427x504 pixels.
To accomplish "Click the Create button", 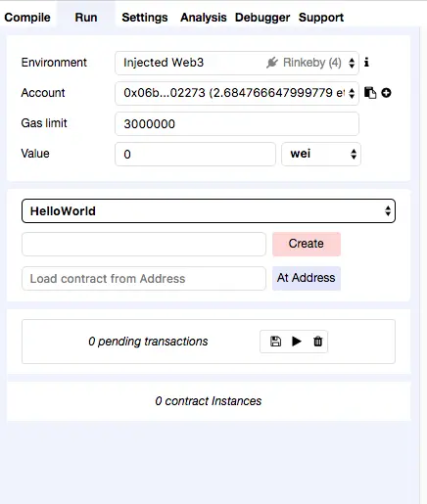I will tap(307, 244).
